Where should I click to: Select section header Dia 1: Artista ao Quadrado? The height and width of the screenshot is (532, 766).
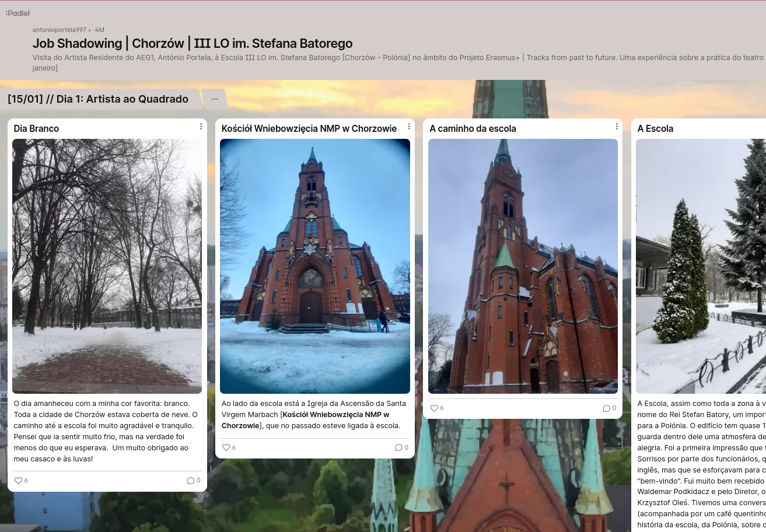pyautogui.click(x=98, y=99)
